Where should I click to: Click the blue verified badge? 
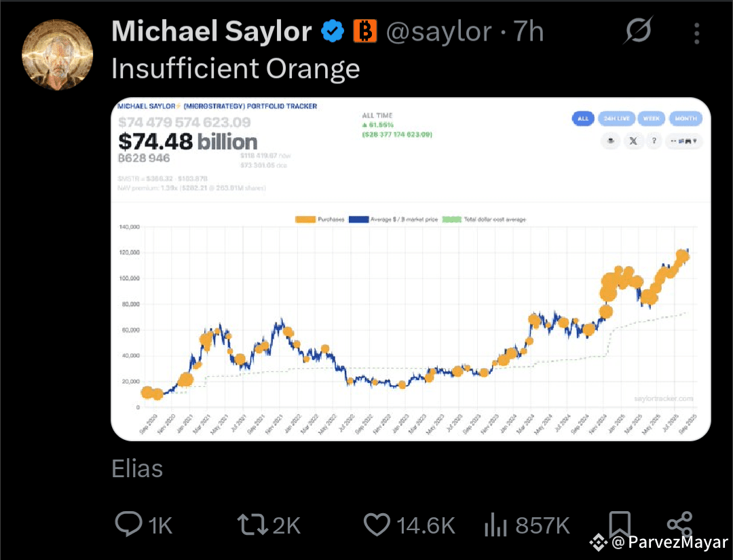tap(333, 31)
